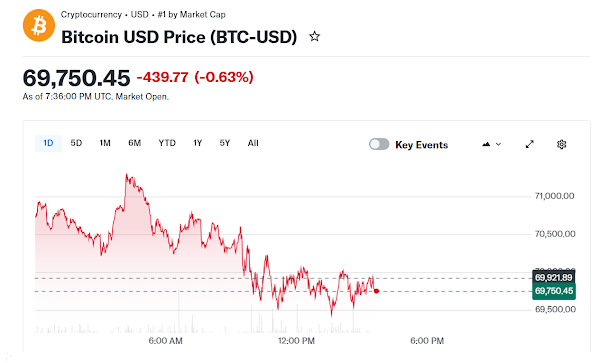Viewport: 600px width, 363px height.
Task: Click the green 69,750.45 price label
Action: click(x=554, y=291)
